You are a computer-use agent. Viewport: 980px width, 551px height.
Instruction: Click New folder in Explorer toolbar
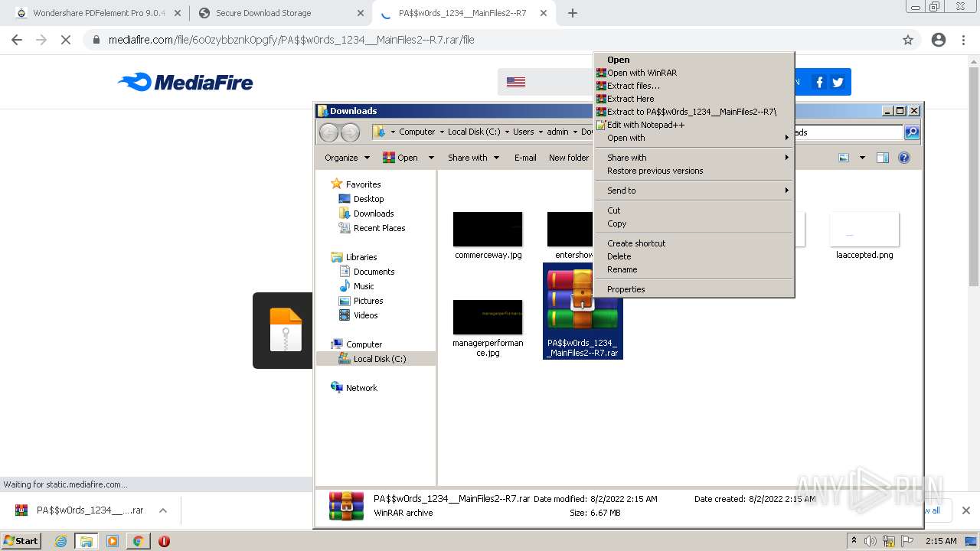(x=569, y=158)
